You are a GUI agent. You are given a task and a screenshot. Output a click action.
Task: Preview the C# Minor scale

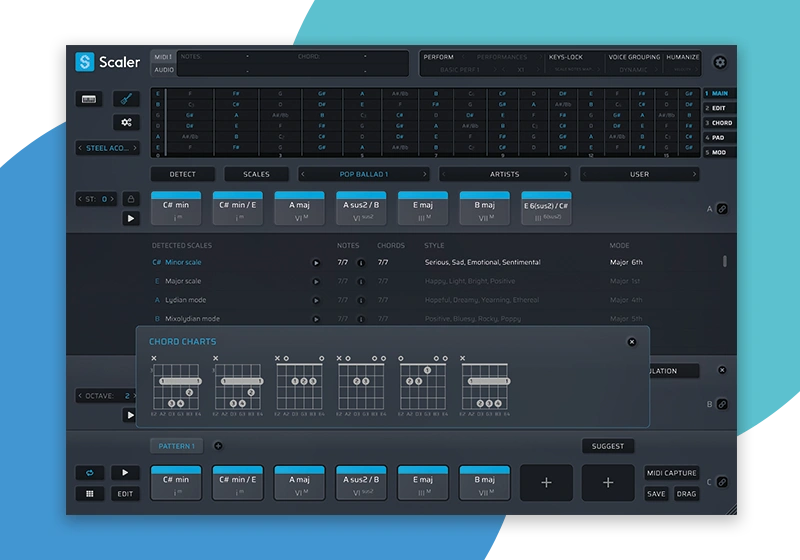point(316,263)
